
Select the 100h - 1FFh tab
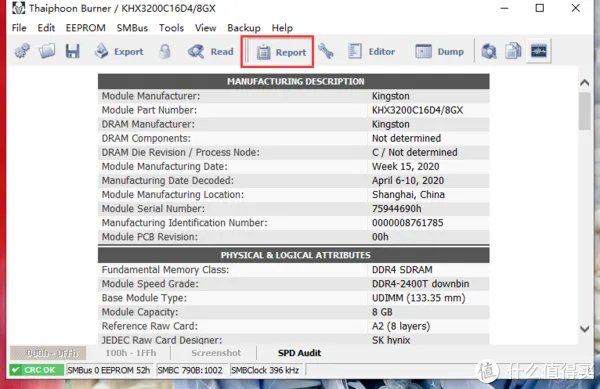(x=131, y=353)
